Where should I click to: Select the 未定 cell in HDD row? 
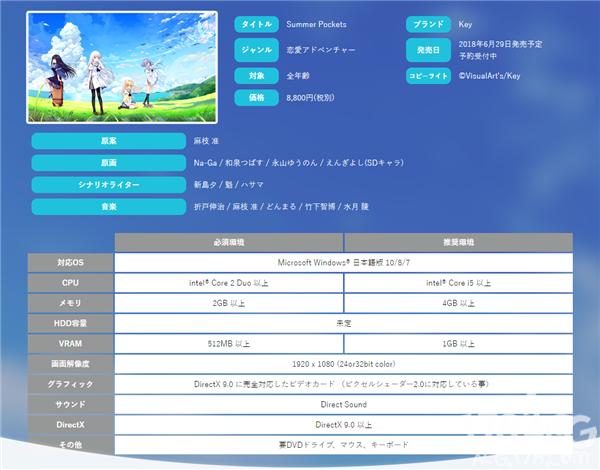click(344, 323)
